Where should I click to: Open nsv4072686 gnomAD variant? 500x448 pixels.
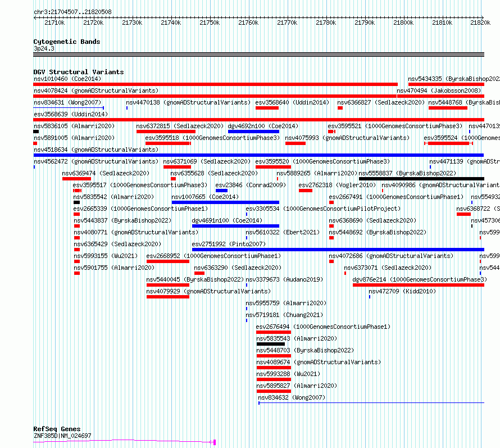click(391, 256)
